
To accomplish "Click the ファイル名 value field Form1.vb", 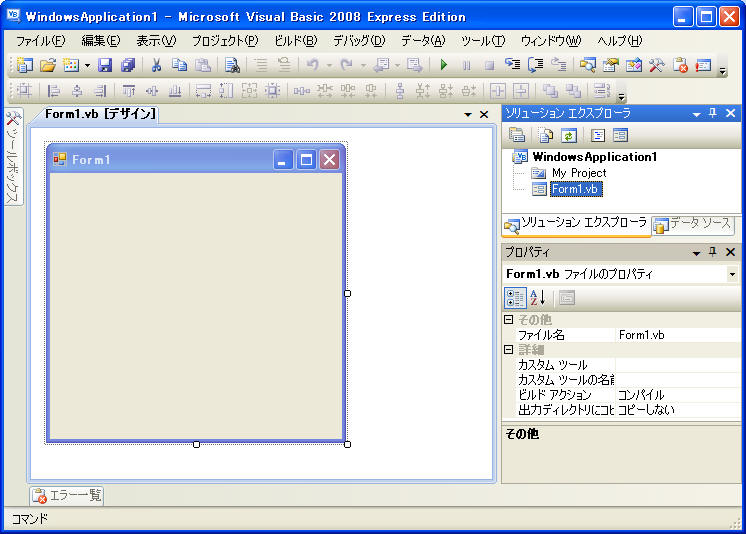I will [677, 335].
